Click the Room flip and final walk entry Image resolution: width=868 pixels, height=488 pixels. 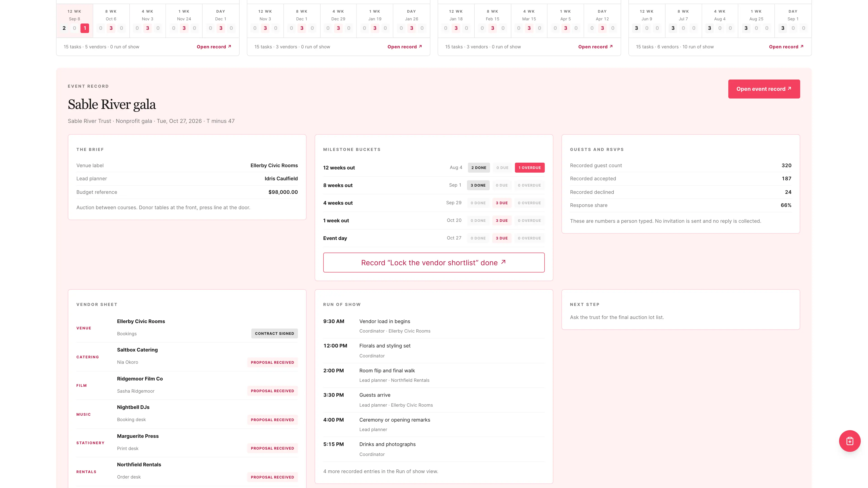coord(434,375)
